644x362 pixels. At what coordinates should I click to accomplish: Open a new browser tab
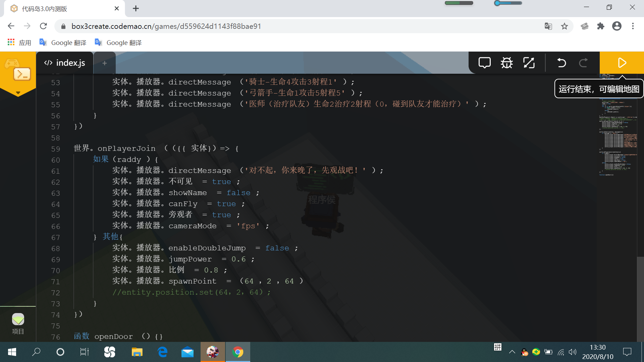[x=136, y=8]
